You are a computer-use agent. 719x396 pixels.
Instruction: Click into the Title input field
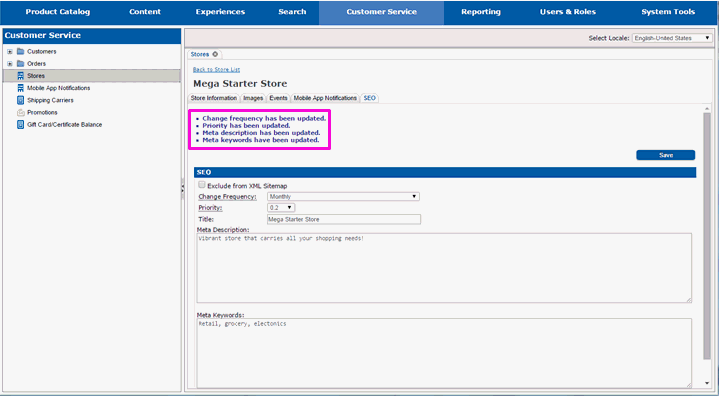pos(344,219)
